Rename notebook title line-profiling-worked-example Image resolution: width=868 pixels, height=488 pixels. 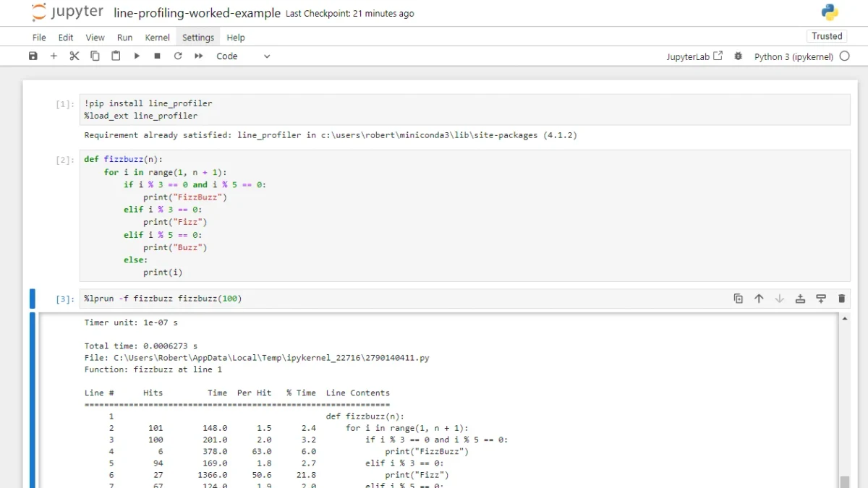197,13
